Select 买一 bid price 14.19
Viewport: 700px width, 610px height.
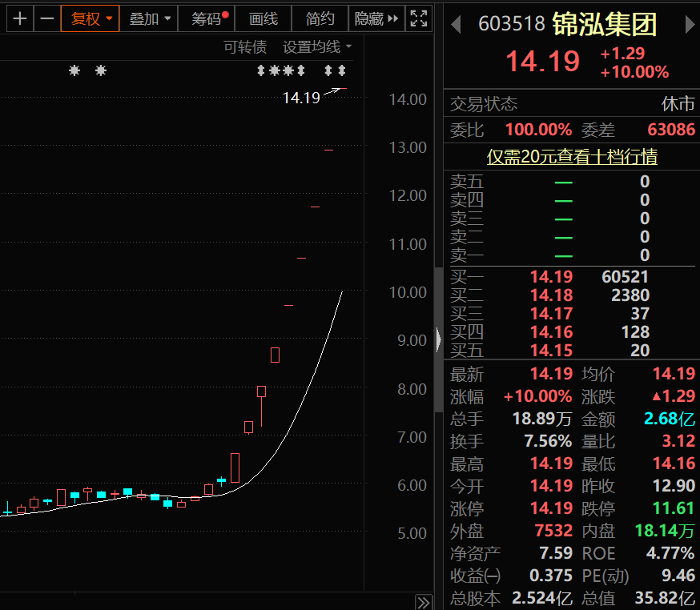pyautogui.click(x=551, y=277)
